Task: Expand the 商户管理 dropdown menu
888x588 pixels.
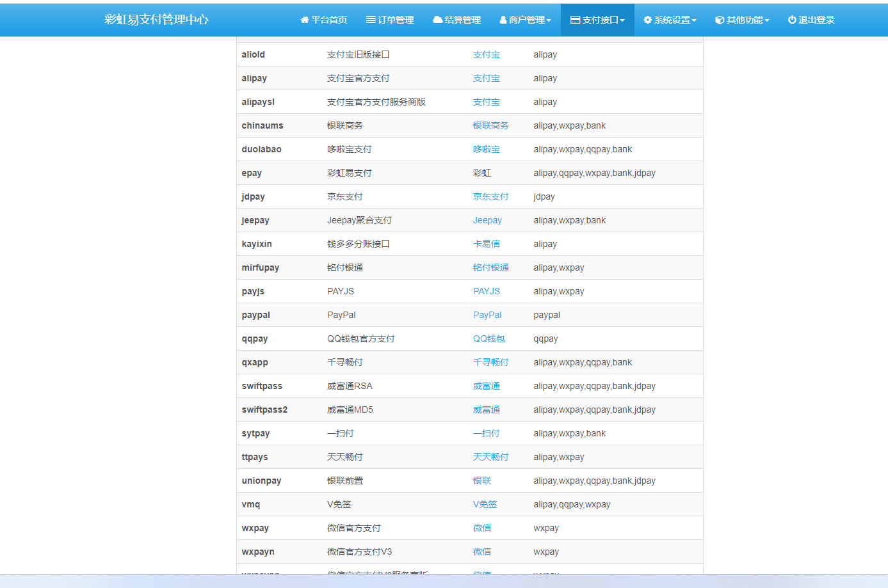Action: (x=525, y=20)
